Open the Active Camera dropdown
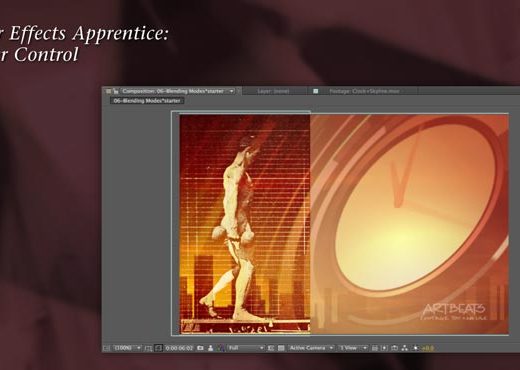This screenshot has width=520, height=370. (x=311, y=348)
